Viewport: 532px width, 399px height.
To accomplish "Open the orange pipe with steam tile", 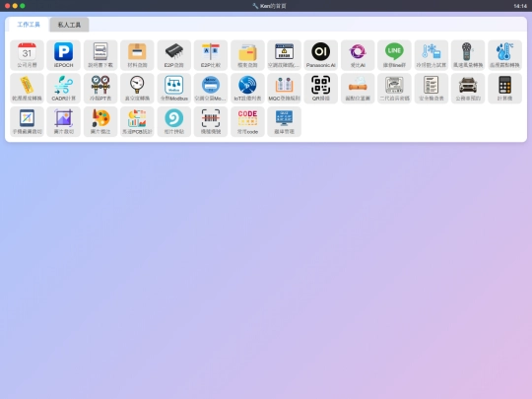I will click(358, 89).
